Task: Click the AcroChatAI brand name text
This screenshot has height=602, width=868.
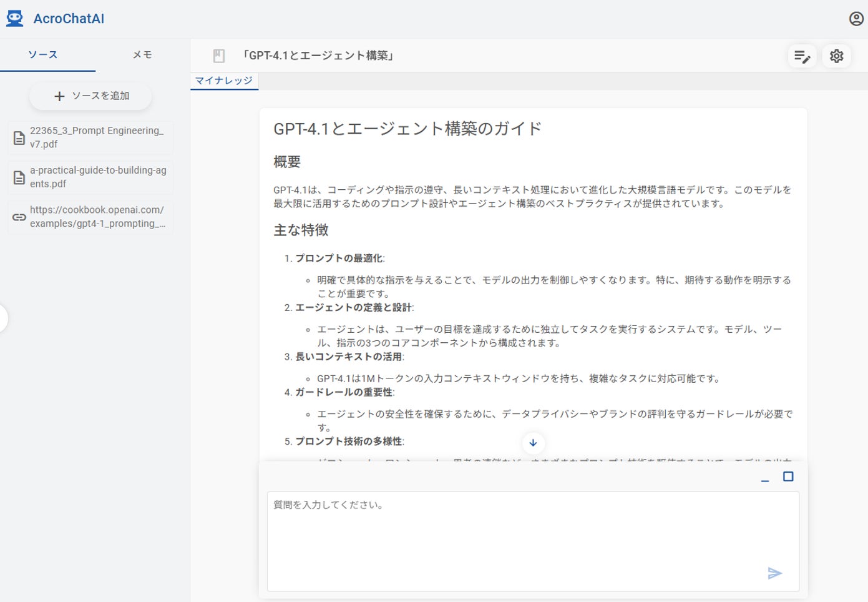Action: [x=69, y=19]
